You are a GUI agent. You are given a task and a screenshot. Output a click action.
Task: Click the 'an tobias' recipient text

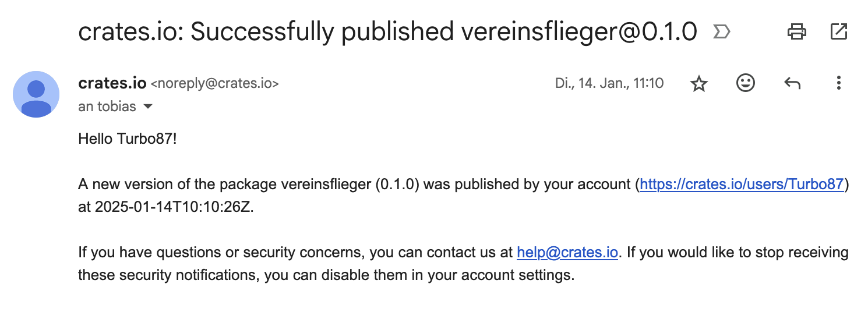(107, 107)
